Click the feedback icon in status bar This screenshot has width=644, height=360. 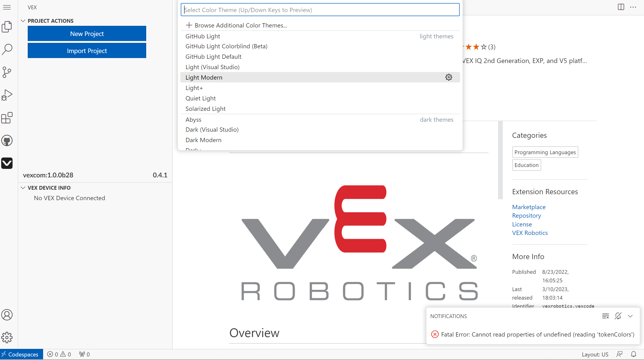pyautogui.click(x=620, y=354)
